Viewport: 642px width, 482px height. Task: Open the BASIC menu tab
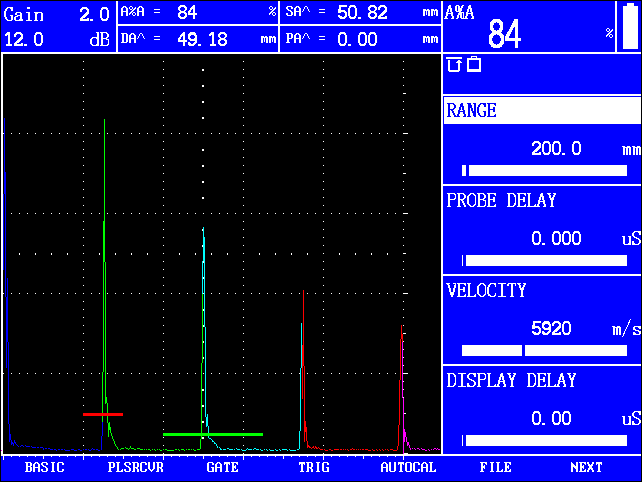(x=44, y=467)
